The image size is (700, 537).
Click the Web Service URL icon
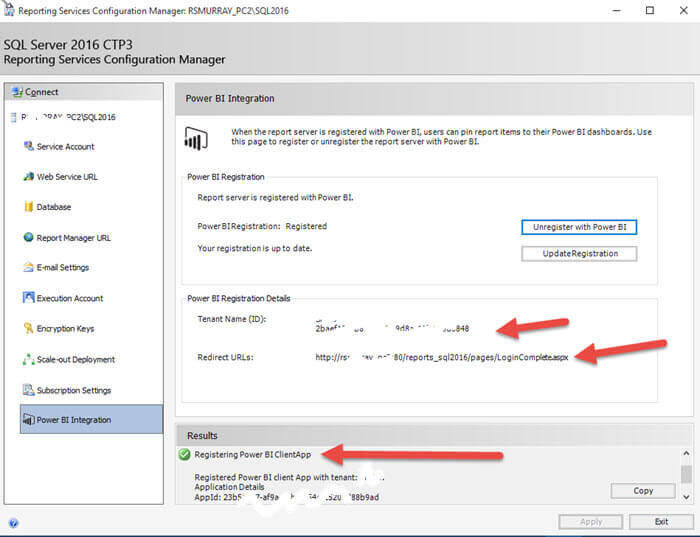(x=29, y=176)
